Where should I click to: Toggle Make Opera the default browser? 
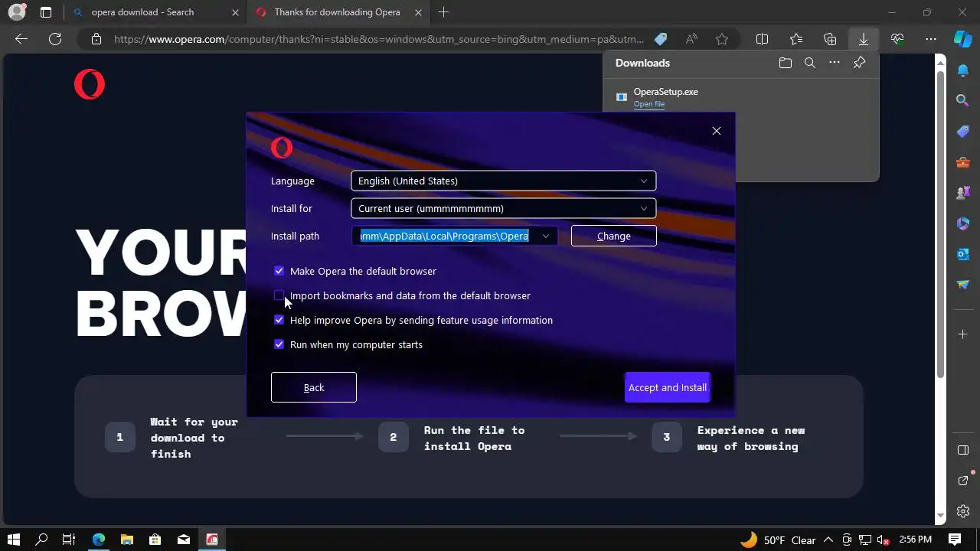[x=279, y=271]
